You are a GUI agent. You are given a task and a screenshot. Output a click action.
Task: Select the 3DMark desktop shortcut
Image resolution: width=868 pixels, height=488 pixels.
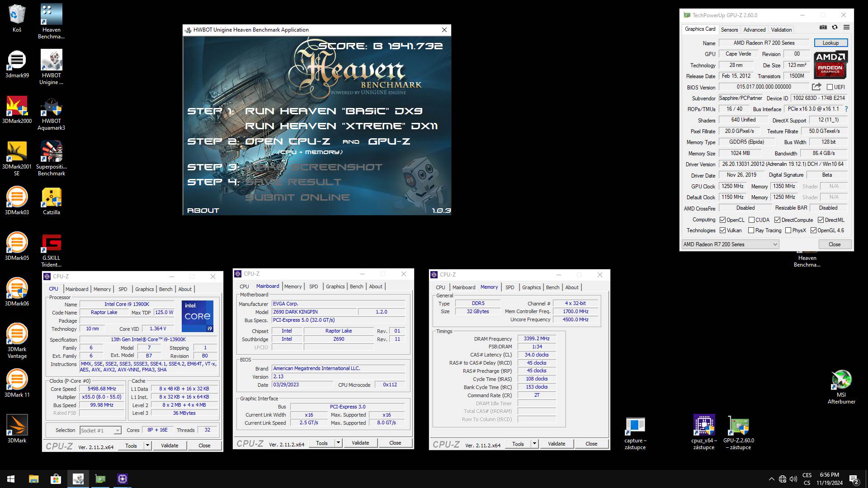17,429
